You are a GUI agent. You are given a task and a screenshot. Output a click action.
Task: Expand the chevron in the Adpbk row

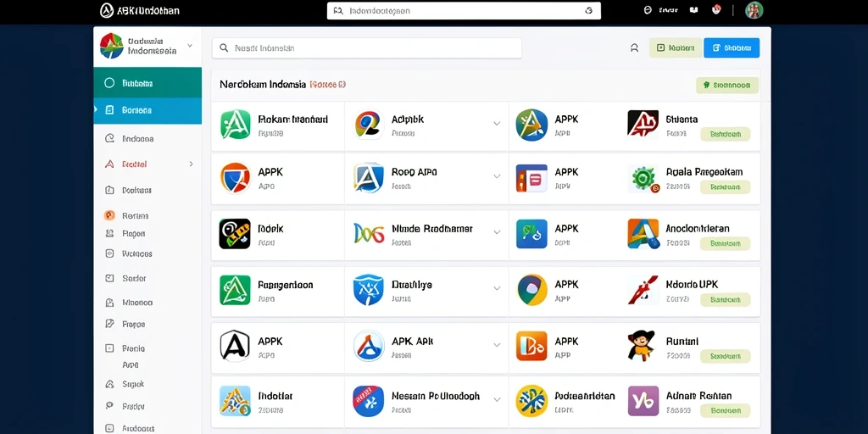497,124
